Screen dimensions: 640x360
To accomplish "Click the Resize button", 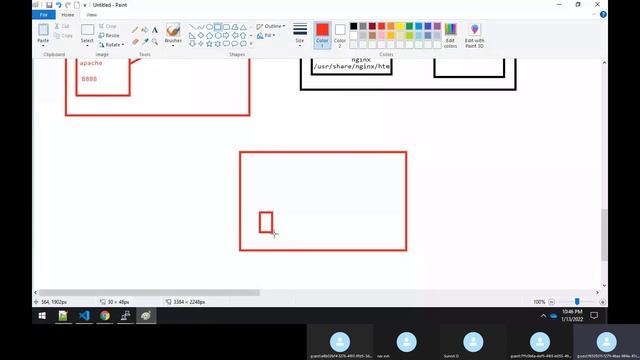I will tap(109, 36).
